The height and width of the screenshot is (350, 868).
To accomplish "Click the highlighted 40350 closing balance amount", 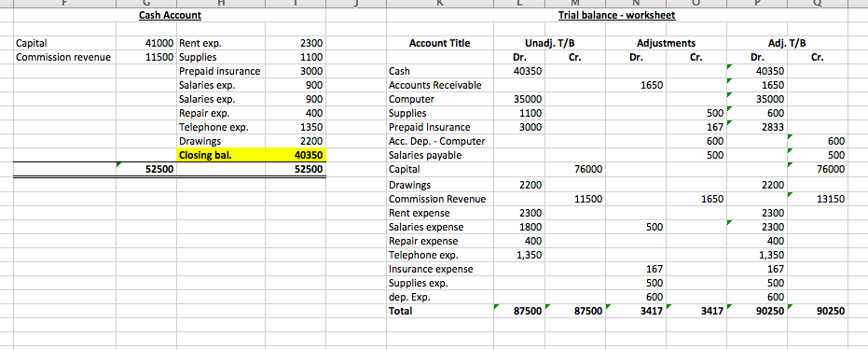I will pyautogui.click(x=296, y=155).
